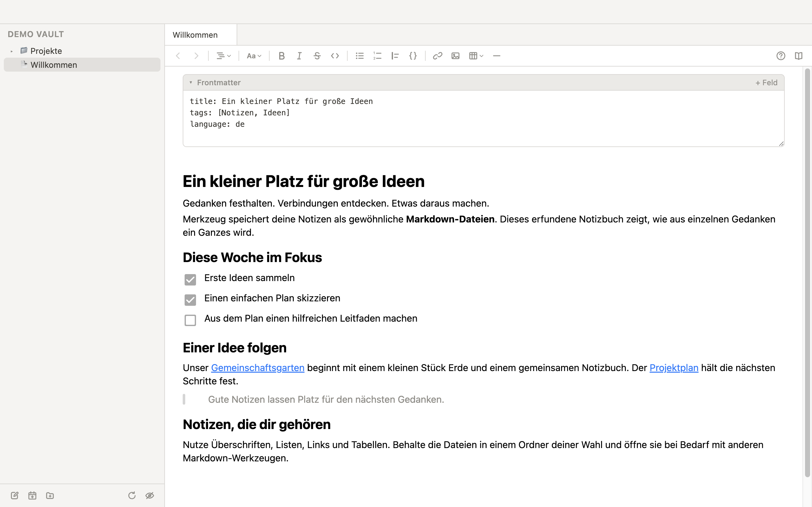Insert inline code with angle brackets icon
Viewport: 812px width, 507px height.
335,56
